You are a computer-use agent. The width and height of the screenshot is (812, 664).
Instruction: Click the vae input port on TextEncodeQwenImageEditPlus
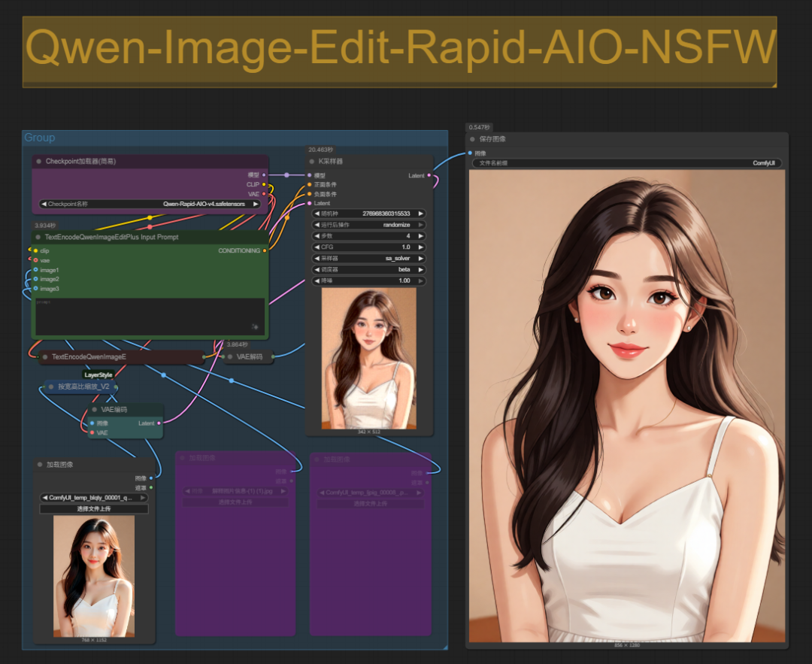36,260
